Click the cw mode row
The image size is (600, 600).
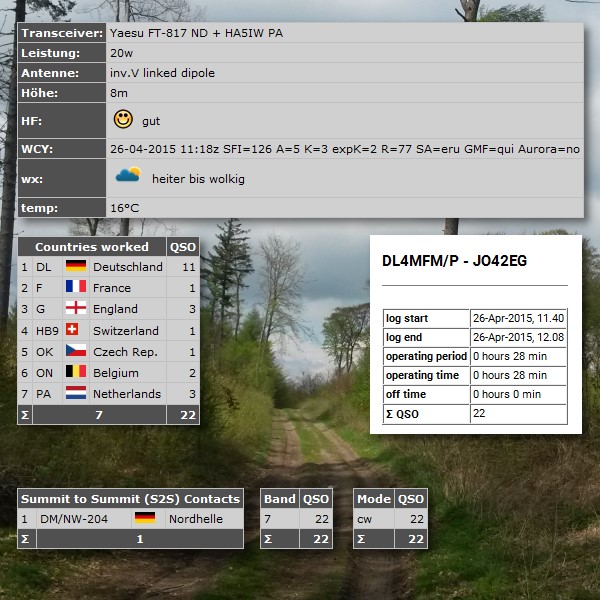(x=374, y=519)
